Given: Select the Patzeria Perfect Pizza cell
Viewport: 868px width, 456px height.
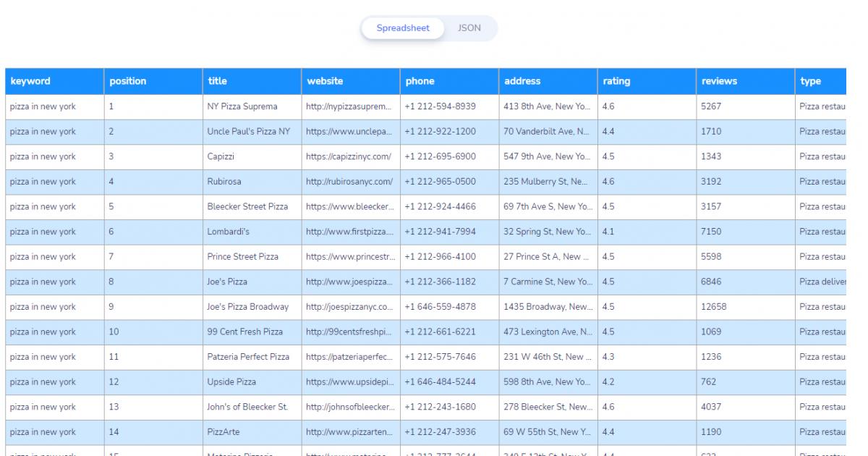Looking at the screenshot, I should point(252,358).
